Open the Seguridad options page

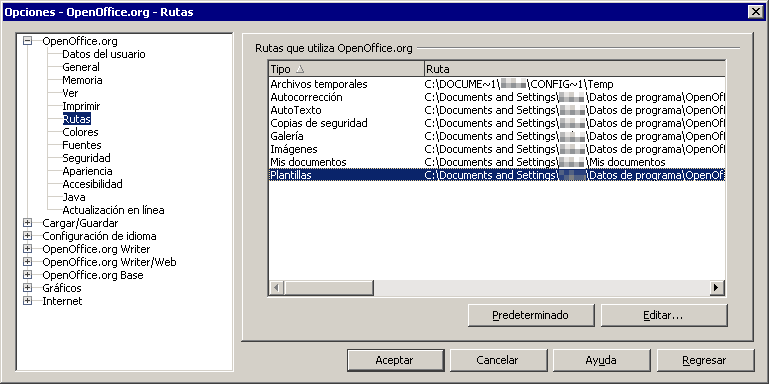pos(86,158)
